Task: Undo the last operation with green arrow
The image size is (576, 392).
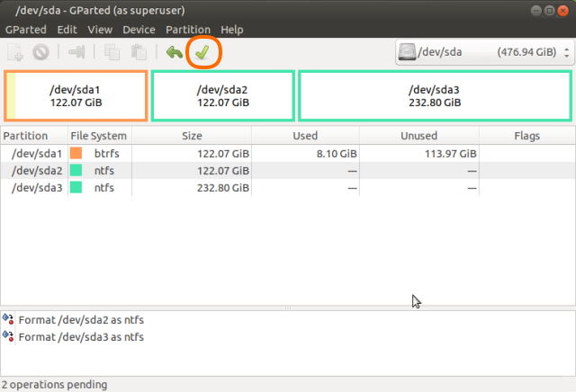Action: pyautogui.click(x=174, y=53)
